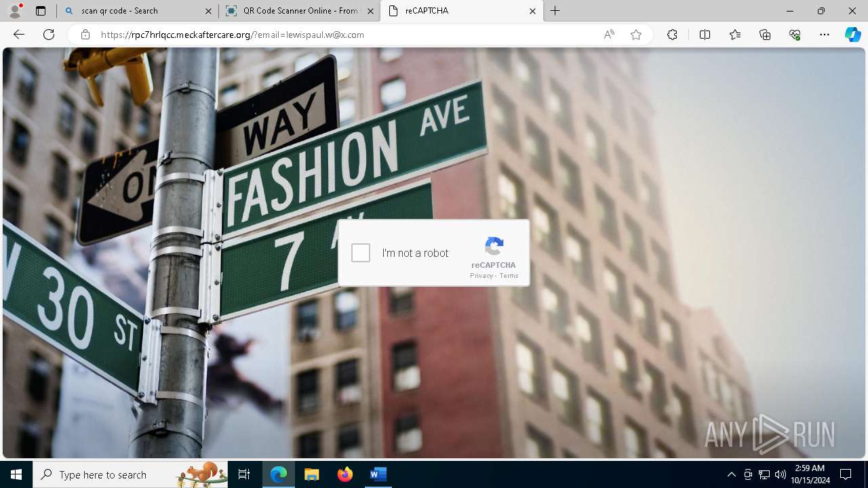Open the Favorites list
Viewport: 868px width, 488px height.
coord(735,35)
